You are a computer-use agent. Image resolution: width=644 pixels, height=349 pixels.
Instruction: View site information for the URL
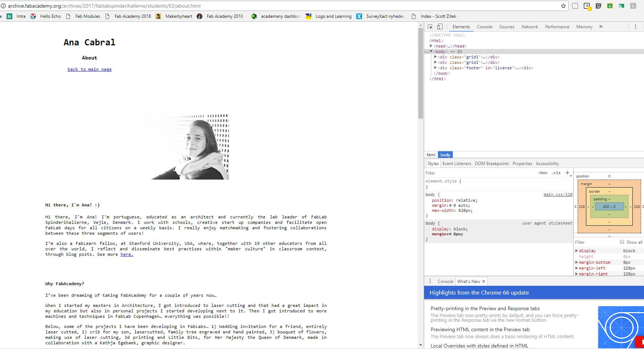[3, 6]
